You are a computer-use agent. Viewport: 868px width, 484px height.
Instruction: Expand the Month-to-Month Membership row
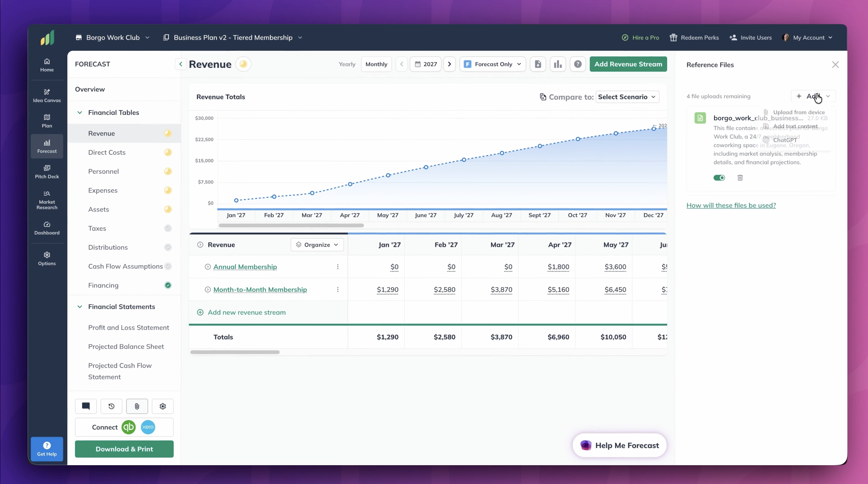[x=207, y=289]
